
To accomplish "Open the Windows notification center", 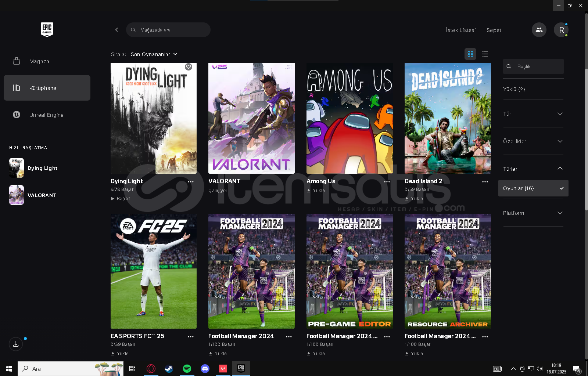I will pos(577,369).
